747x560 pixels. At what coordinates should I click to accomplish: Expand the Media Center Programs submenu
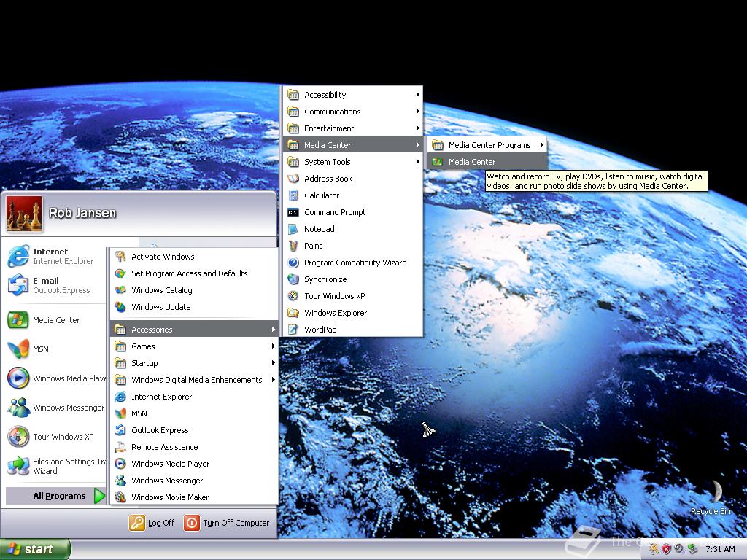pos(487,145)
